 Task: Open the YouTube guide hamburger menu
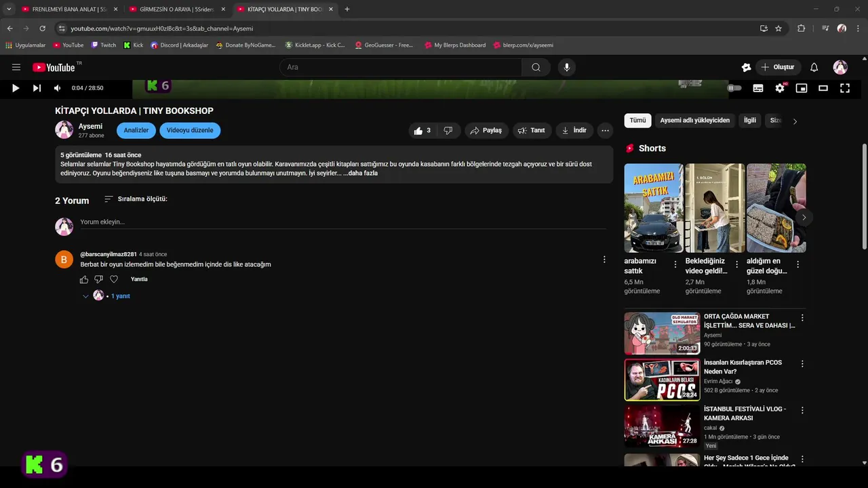click(x=16, y=67)
